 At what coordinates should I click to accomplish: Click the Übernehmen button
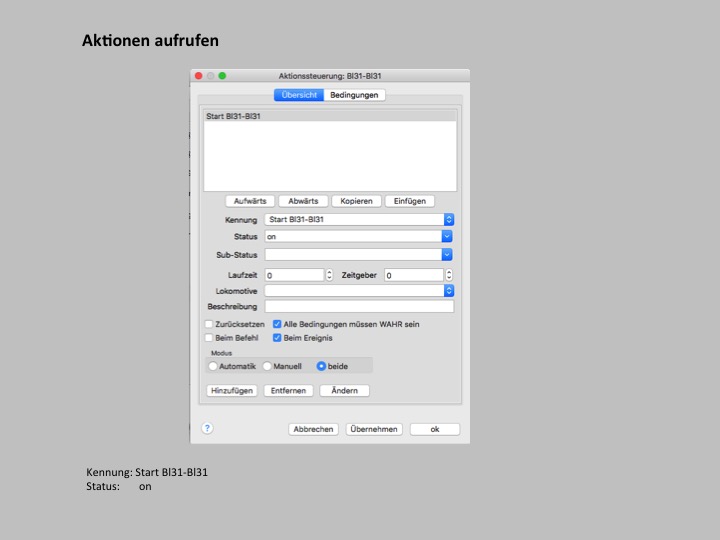[x=374, y=429]
